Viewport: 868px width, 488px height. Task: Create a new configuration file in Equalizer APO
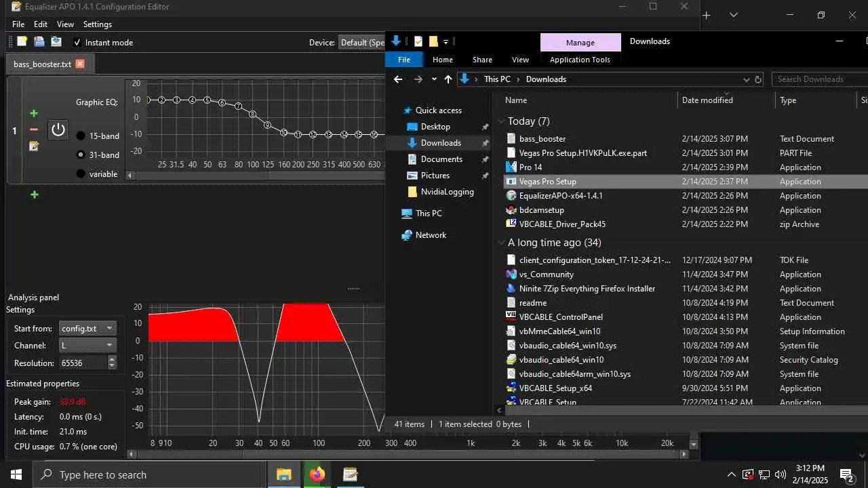coord(22,42)
